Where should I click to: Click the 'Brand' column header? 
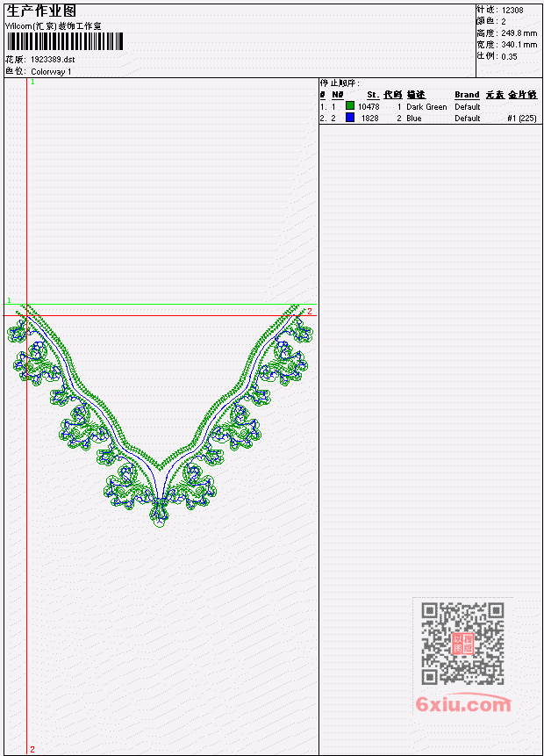[467, 95]
